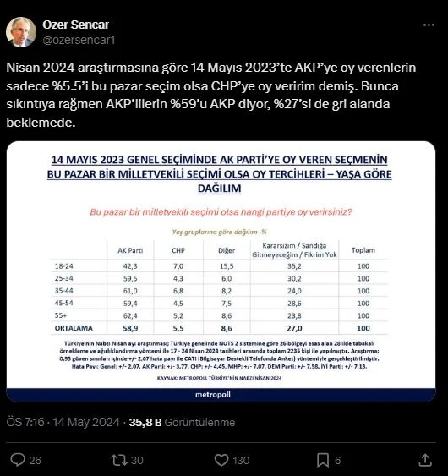The height and width of the screenshot is (476, 448).
Task: Click the tweet text about Nisan 2024
Action: [211, 95]
